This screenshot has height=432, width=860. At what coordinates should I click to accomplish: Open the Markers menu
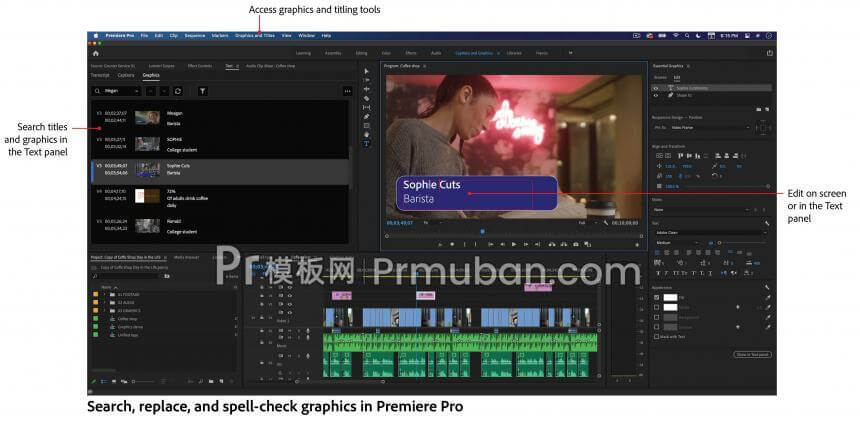(x=220, y=36)
